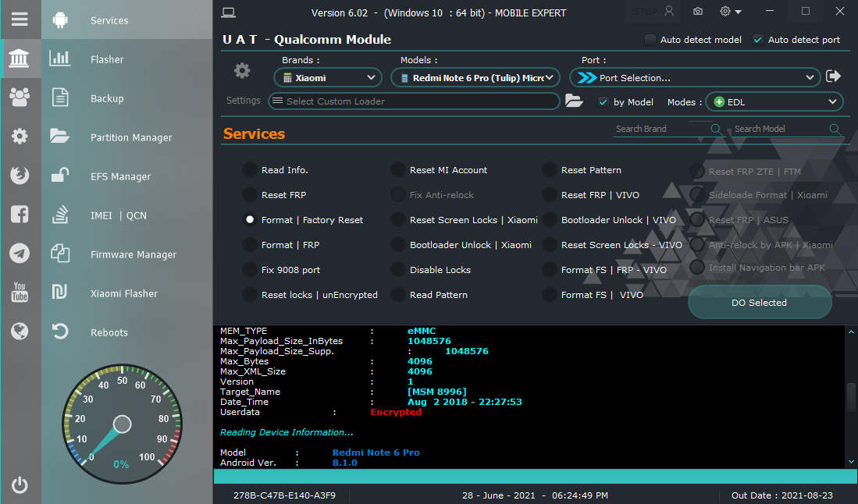Click scroll down arrow in log panel
This screenshot has height=504, width=858.
[851, 462]
